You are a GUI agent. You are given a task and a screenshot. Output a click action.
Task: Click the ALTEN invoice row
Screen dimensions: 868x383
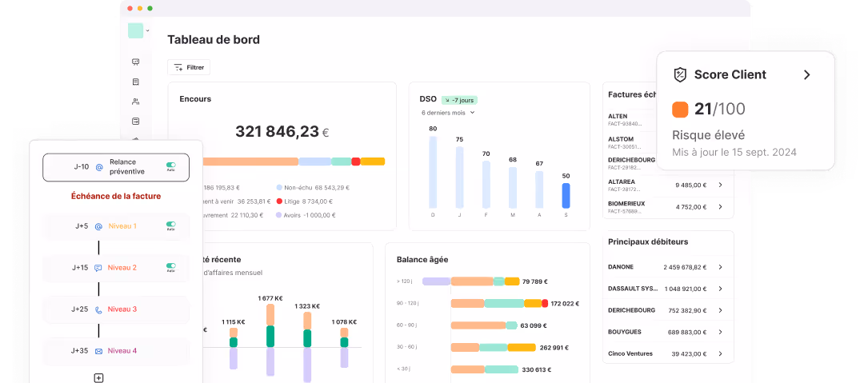click(x=632, y=120)
